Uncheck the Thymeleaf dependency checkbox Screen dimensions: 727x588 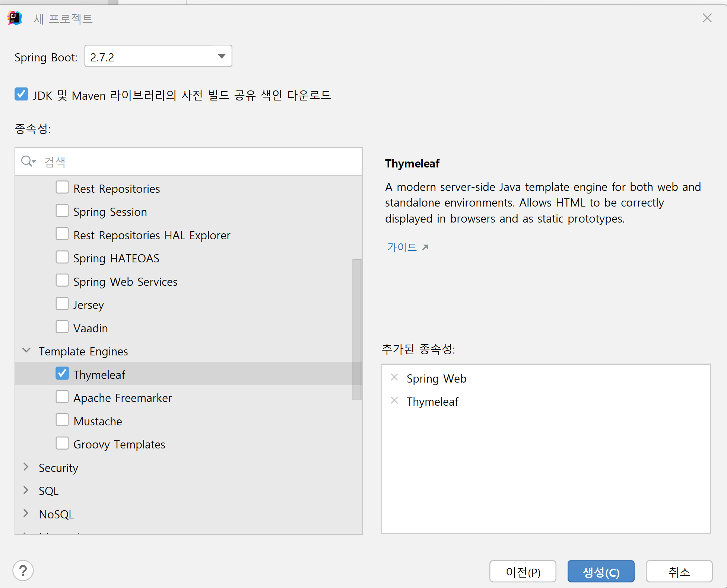click(x=62, y=373)
